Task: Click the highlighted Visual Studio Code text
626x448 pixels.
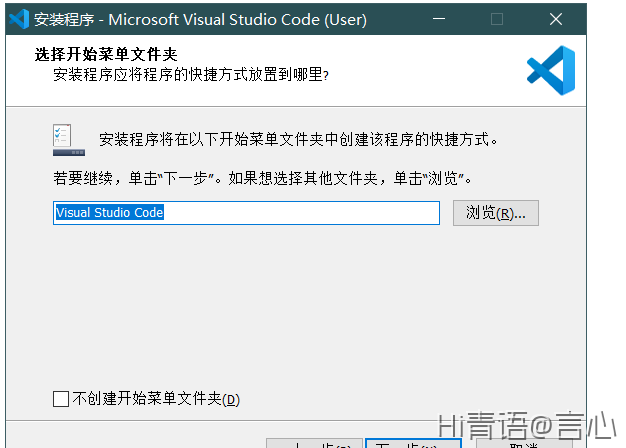Action: pos(110,213)
